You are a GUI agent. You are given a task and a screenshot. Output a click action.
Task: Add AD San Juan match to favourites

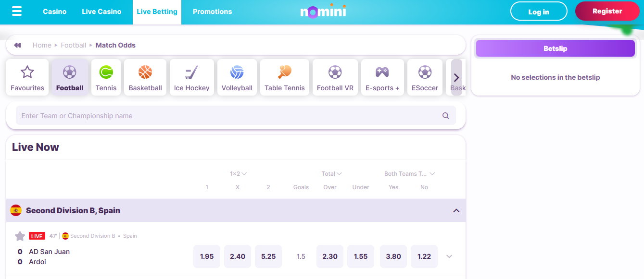click(x=20, y=236)
